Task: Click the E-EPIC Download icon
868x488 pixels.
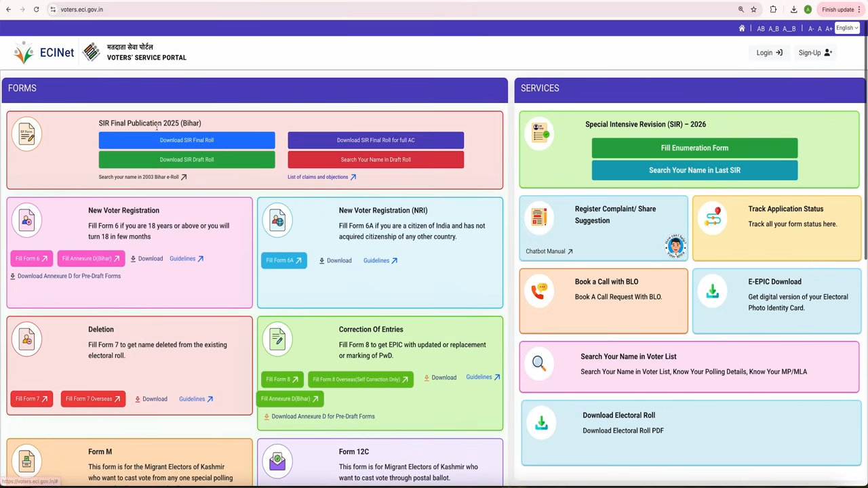Action: pos(712,291)
